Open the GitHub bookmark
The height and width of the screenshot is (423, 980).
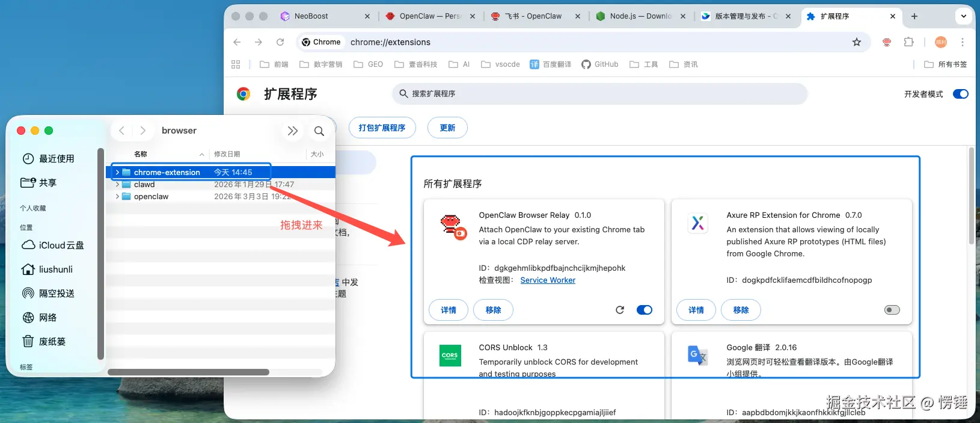(600, 64)
